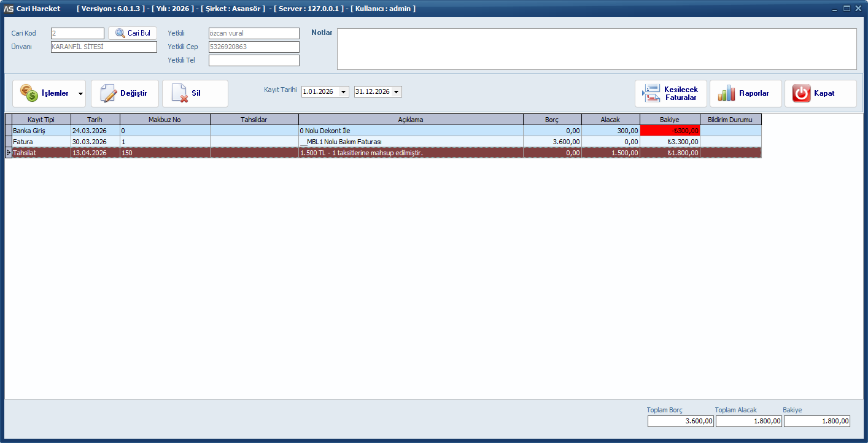Click the AS application logo in title bar
Image resolution: width=868 pixels, height=443 pixels.
tap(9, 9)
